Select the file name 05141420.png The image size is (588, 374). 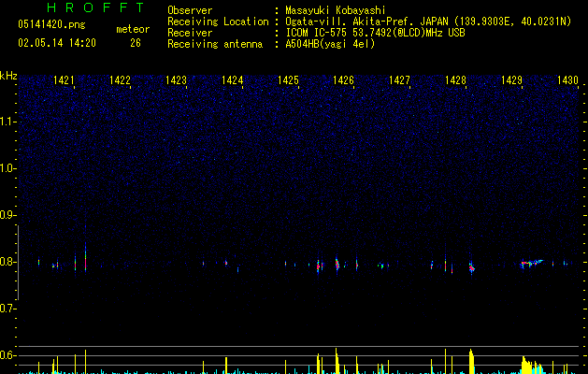click(x=51, y=25)
